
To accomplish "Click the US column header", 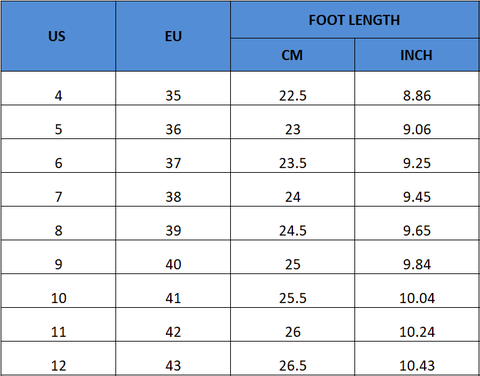I will point(58,36).
